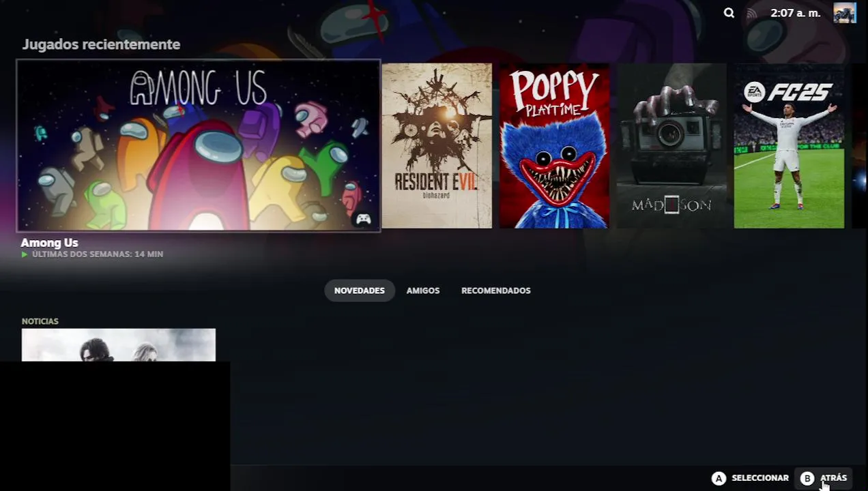Click the green play arrow under Among Us
The height and width of the screenshot is (491, 868).
(x=25, y=254)
